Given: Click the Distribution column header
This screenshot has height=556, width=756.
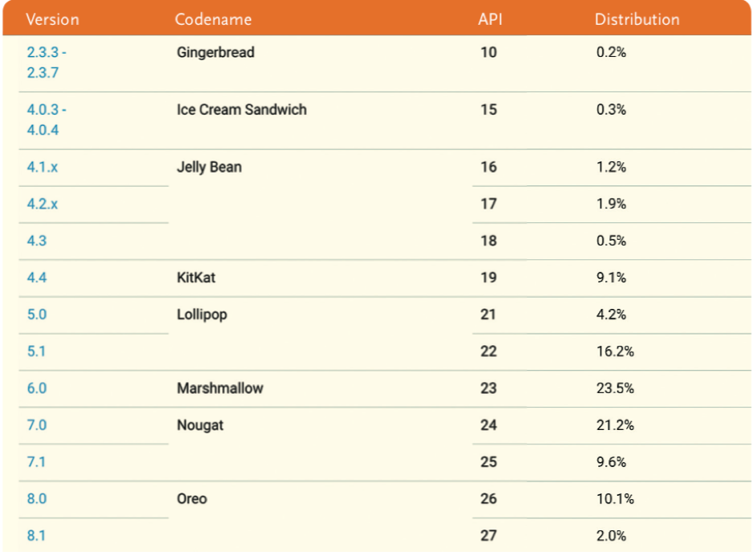Looking at the screenshot, I should click(637, 19).
